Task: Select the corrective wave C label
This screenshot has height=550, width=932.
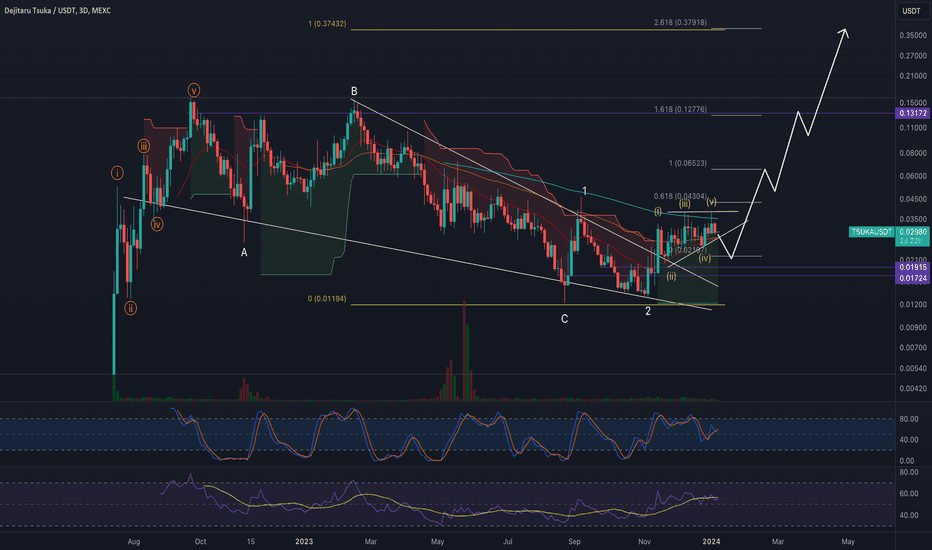Action: (x=565, y=319)
